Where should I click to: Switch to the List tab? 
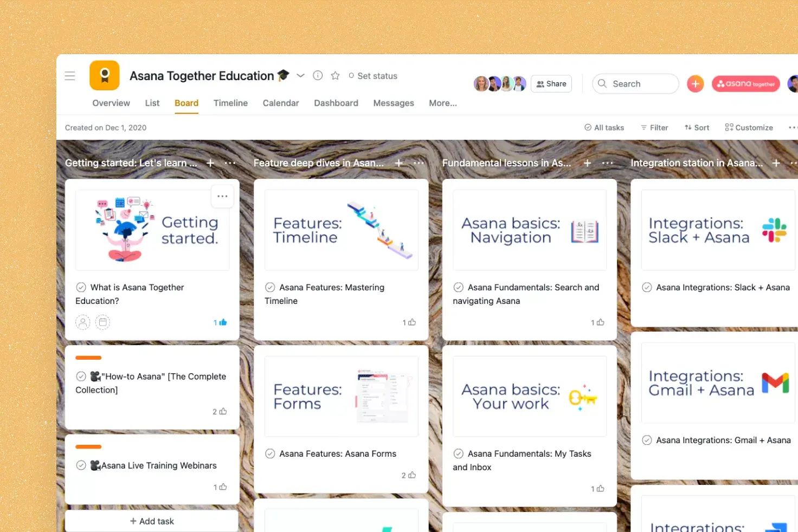click(152, 103)
